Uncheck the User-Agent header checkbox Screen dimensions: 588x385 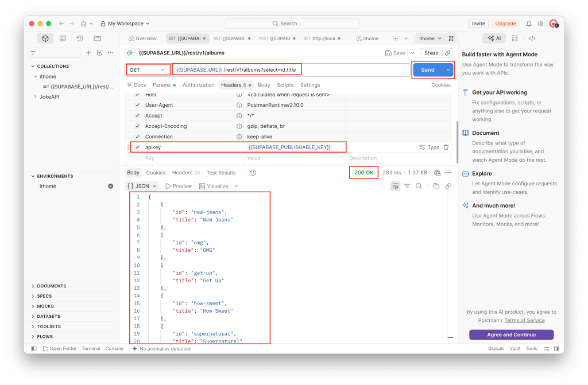[137, 106]
